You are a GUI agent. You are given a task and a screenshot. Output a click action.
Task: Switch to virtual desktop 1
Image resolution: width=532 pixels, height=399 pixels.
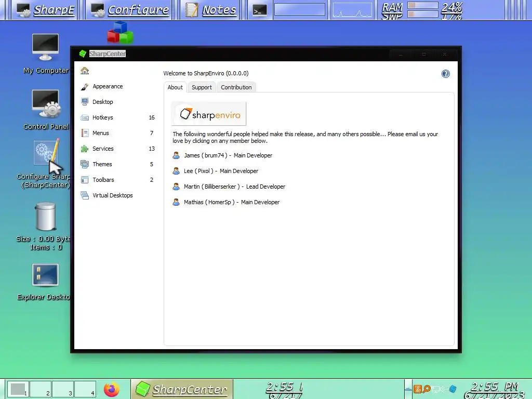tap(18, 389)
